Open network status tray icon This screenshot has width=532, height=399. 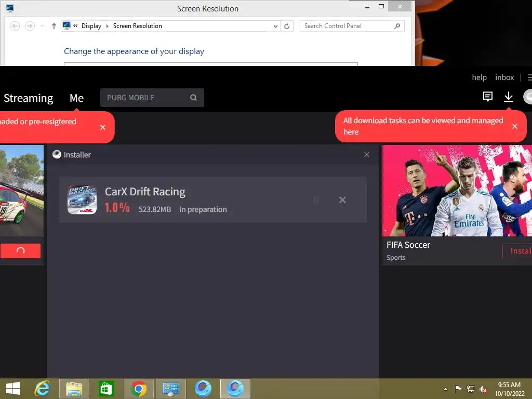point(471,389)
